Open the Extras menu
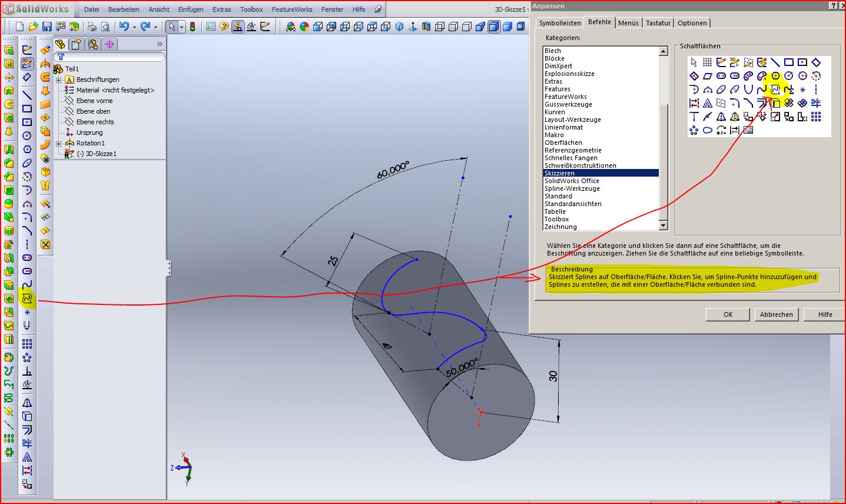The width and height of the screenshot is (846, 504). [x=222, y=9]
